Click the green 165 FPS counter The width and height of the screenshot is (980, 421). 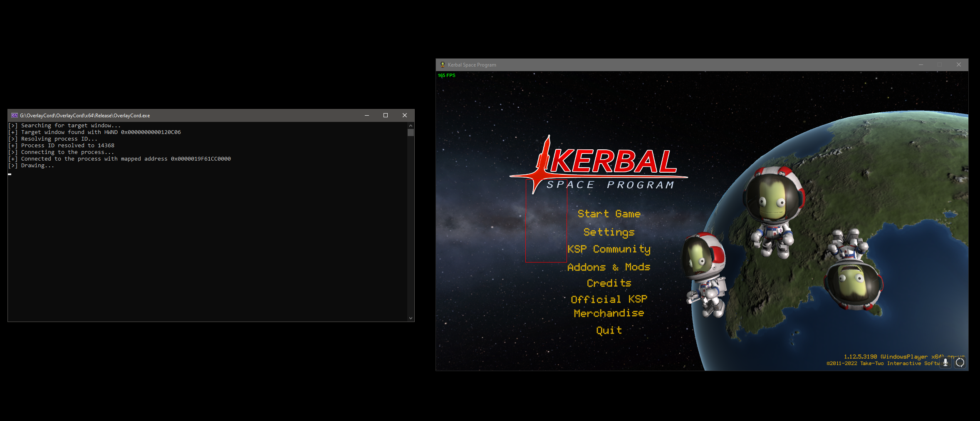(x=446, y=76)
